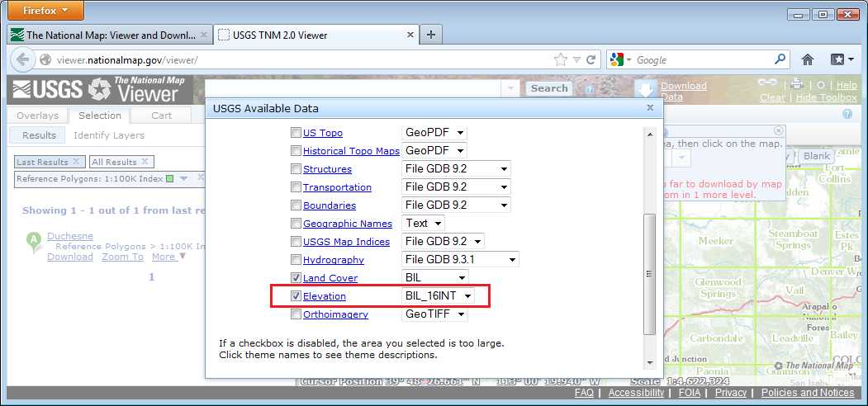Screen dimensions: 868x406
Task: Click the Search button
Action: [x=549, y=88]
